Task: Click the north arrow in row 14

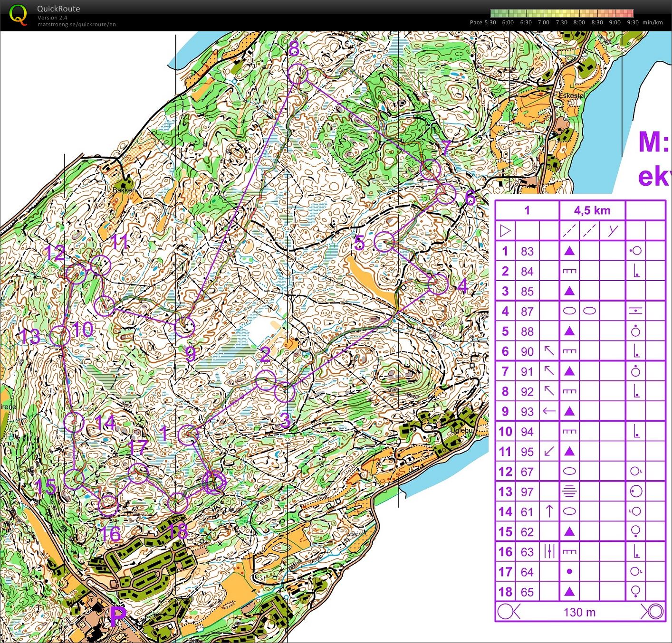Action: (549, 511)
